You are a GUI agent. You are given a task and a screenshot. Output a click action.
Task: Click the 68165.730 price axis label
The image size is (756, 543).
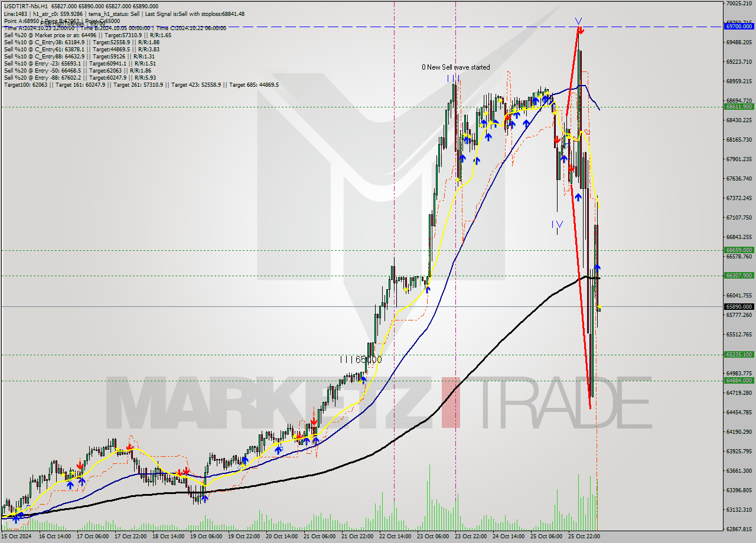[x=739, y=139]
